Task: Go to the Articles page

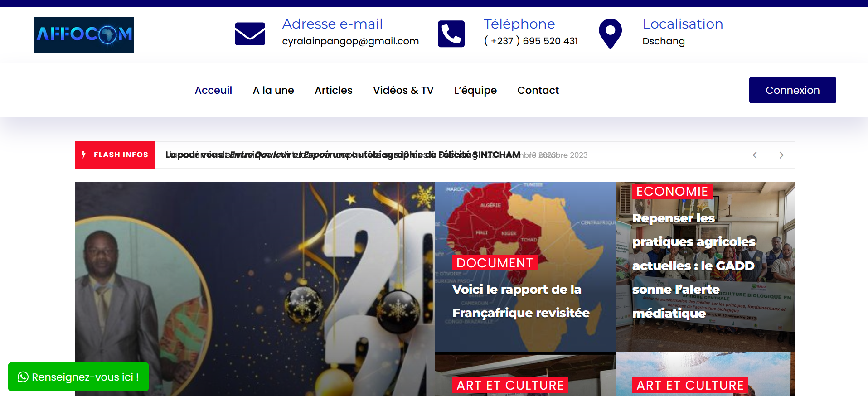Action: click(334, 90)
